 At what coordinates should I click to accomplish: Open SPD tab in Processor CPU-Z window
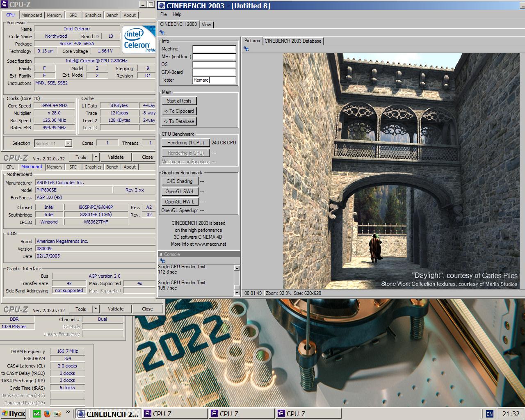tap(73, 15)
